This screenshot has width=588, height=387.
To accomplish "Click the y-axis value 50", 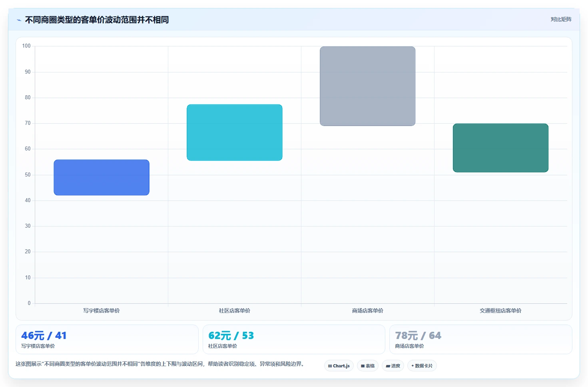I will pos(28,175).
